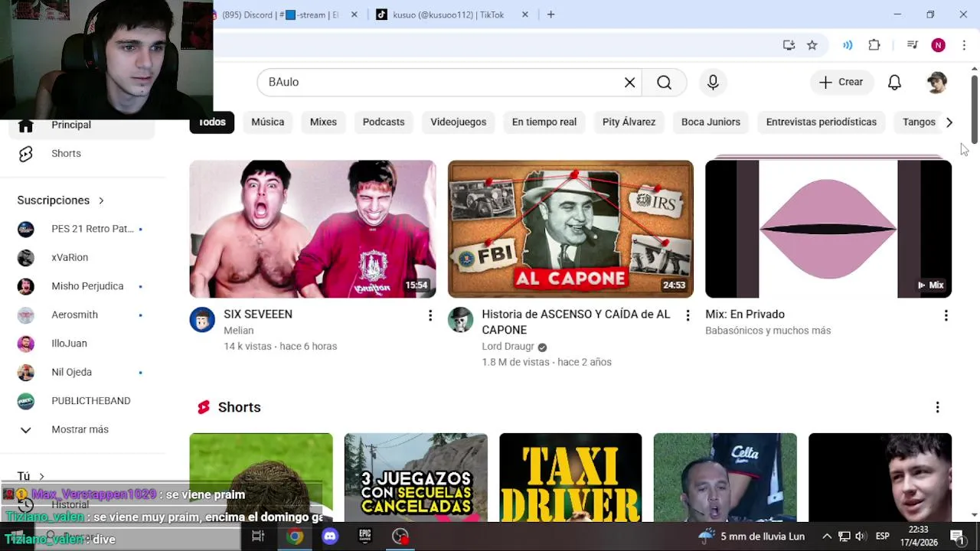
Task: Open the Chrome profile N avatar
Action: 938,45
